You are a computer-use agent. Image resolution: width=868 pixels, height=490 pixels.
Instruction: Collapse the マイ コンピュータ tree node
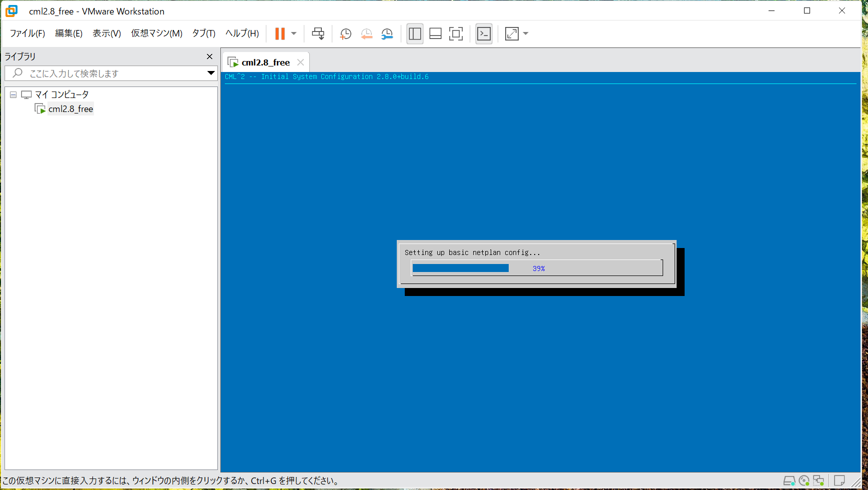[x=13, y=94]
